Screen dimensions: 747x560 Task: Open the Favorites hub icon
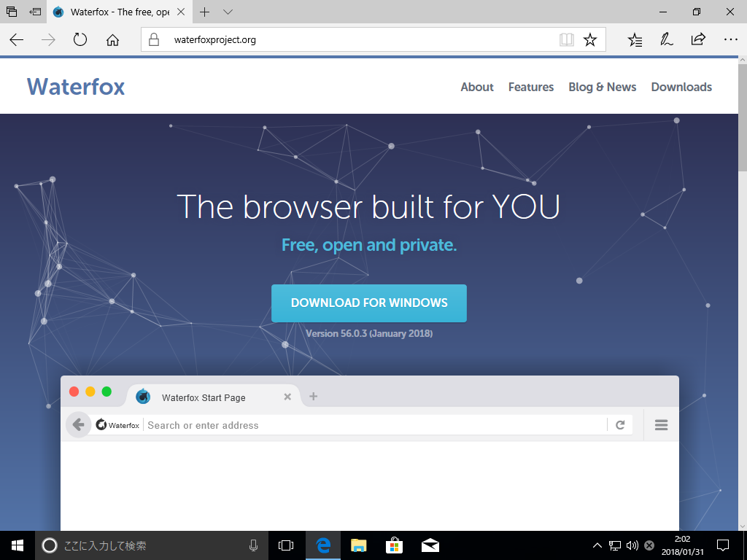tap(635, 39)
